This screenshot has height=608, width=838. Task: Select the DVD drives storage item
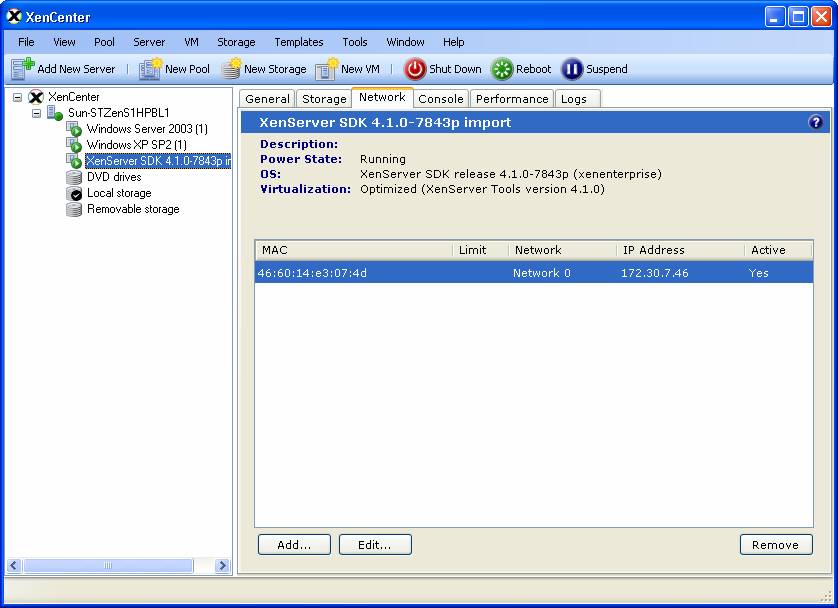click(113, 177)
